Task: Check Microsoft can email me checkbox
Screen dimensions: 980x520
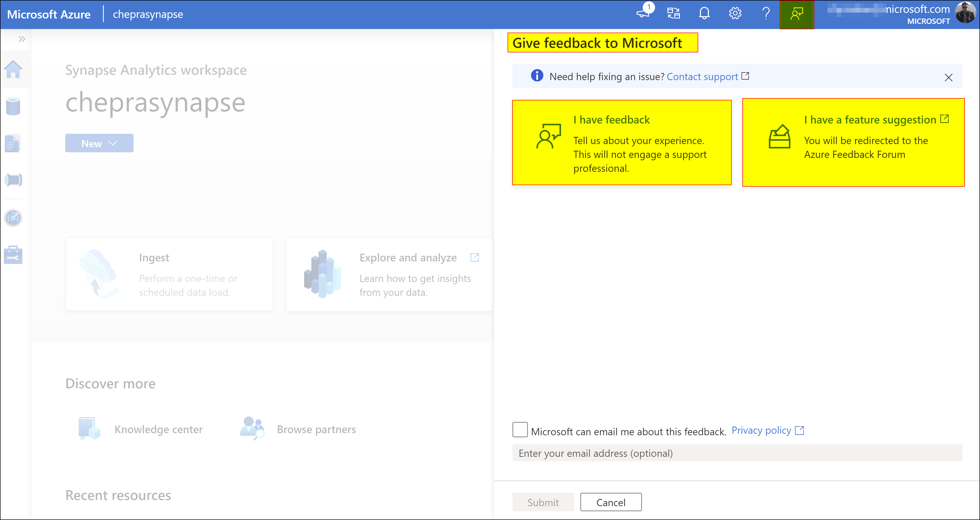Action: coord(520,429)
